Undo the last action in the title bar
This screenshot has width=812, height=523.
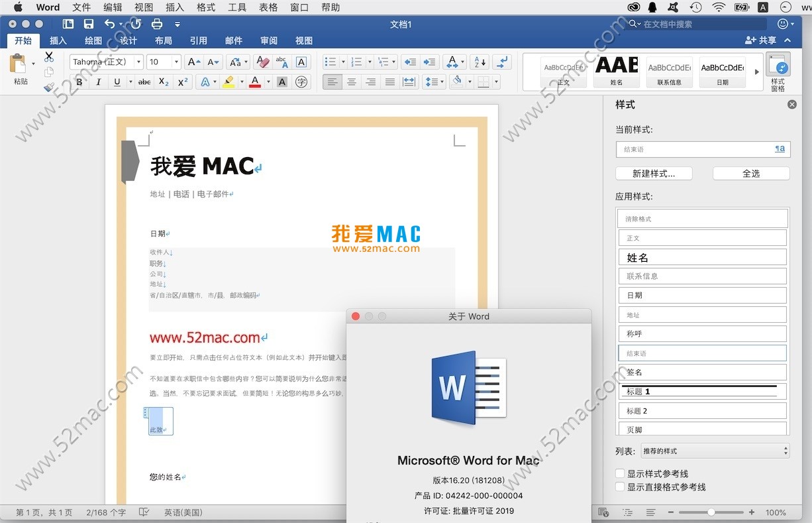click(x=110, y=24)
